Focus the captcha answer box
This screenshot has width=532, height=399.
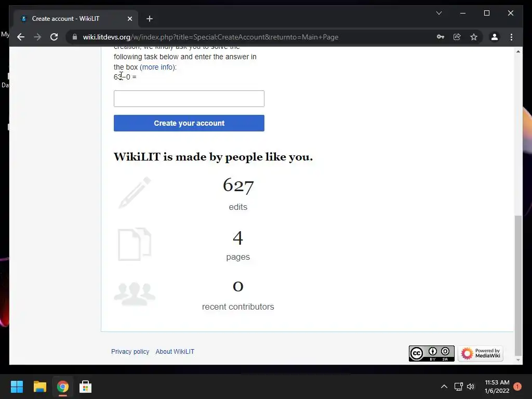pyautogui.click(x=189, y=99)
